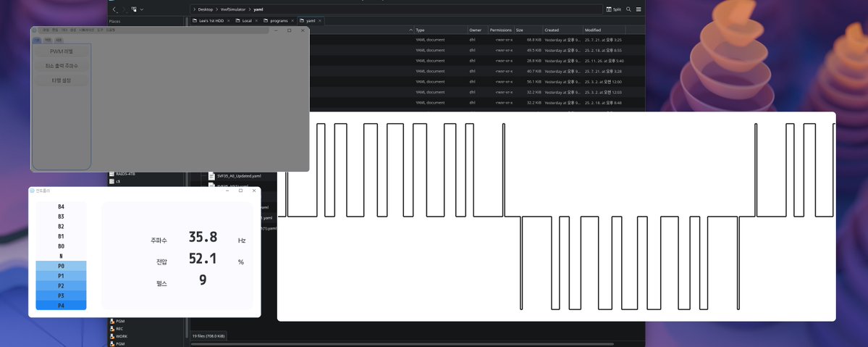Screen dimensions: 868x347
Task: Select brake notch B0 in controller
Action: 61,246
